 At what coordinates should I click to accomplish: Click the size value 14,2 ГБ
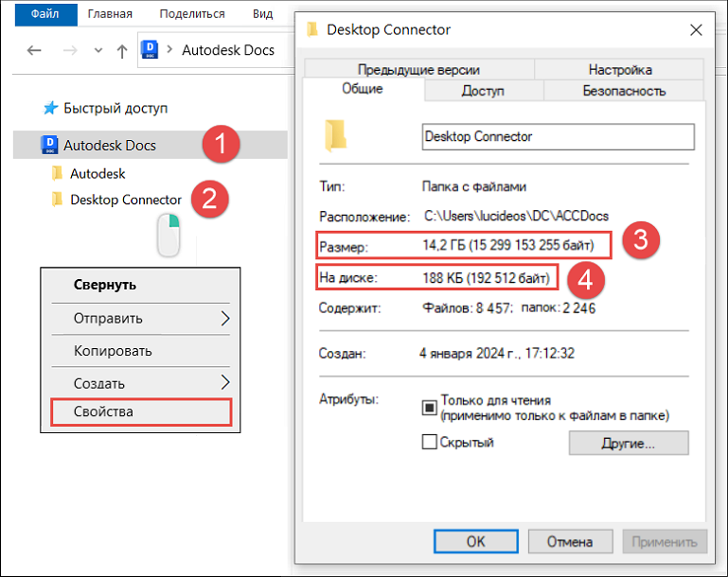pos(508,245)
